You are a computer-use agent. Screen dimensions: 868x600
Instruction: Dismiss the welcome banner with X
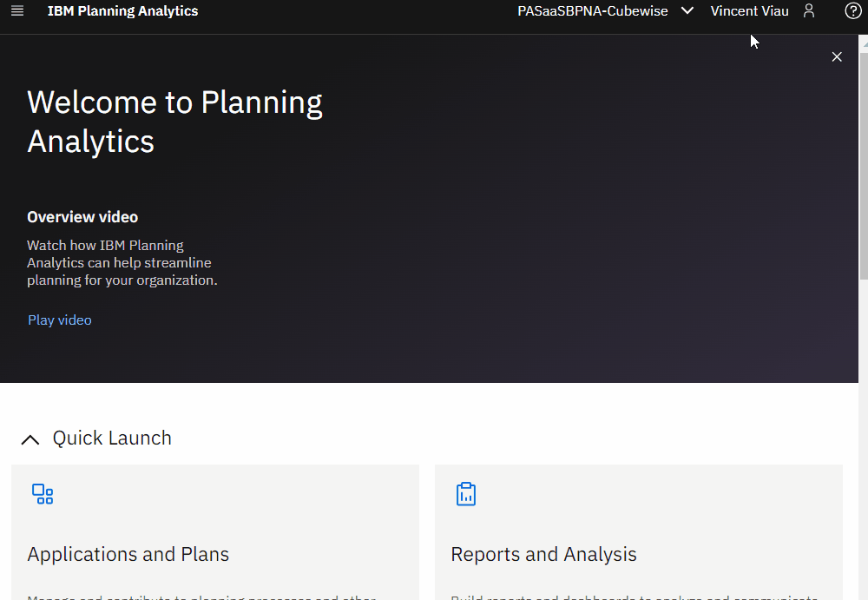tap(837, 56)
